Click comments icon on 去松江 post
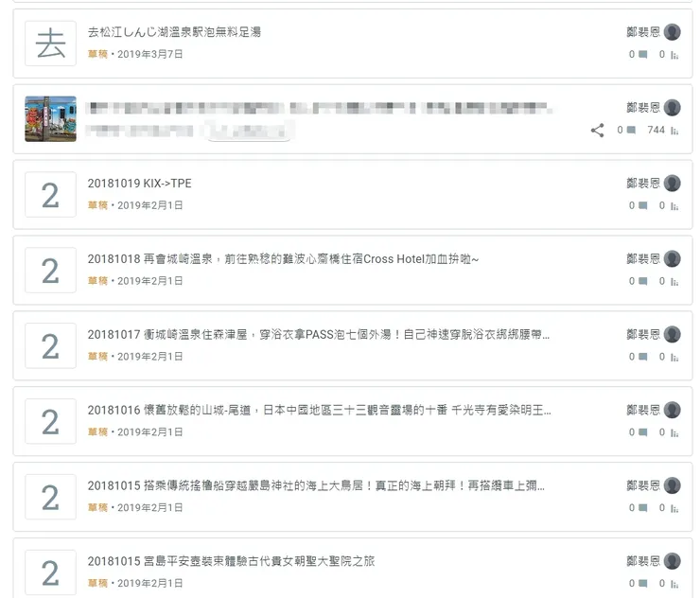The height and width of the screenshot is (598, 700). 643,55
